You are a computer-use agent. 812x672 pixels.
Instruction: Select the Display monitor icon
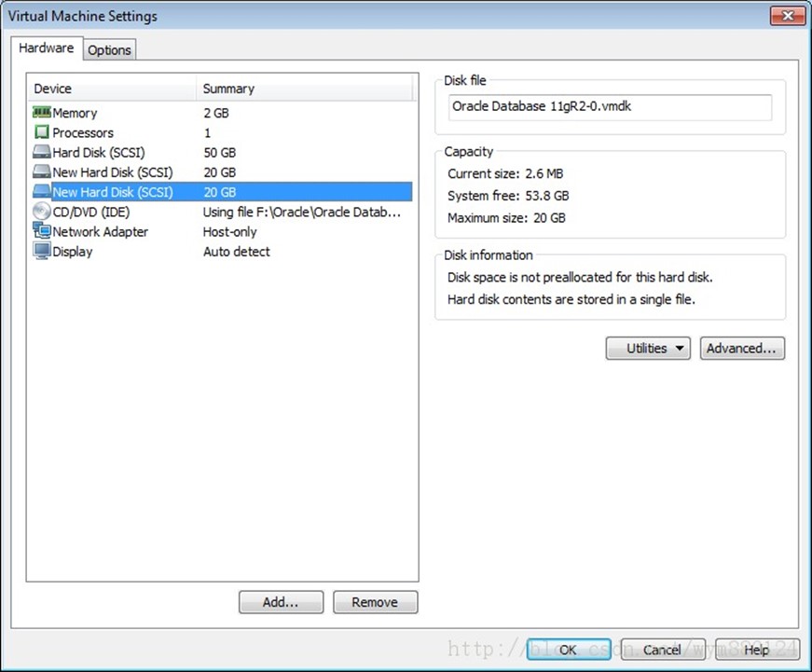coord(41,251)
